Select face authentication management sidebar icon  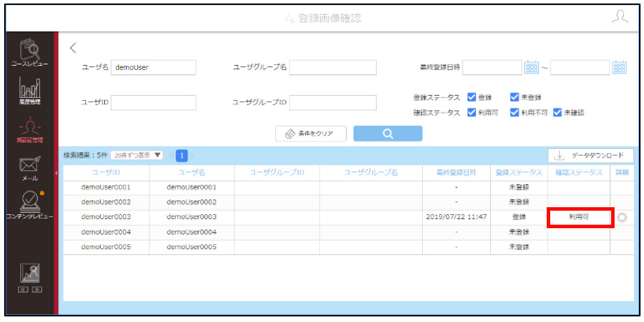[29, 129]
